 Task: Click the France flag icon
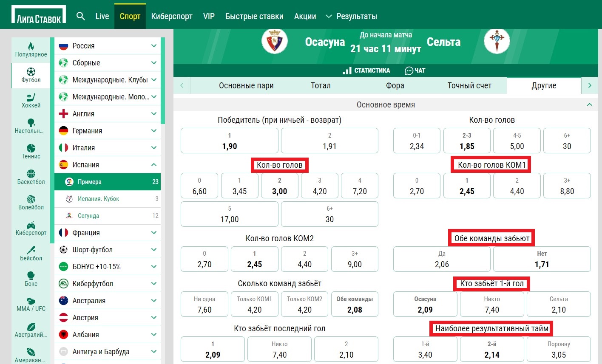pyautogui.click(x=63, y=233)
